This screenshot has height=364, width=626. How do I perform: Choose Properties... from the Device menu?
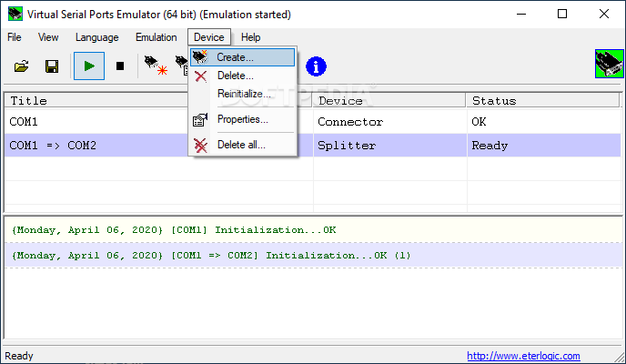pyautogui.click(x=242, y=119)
